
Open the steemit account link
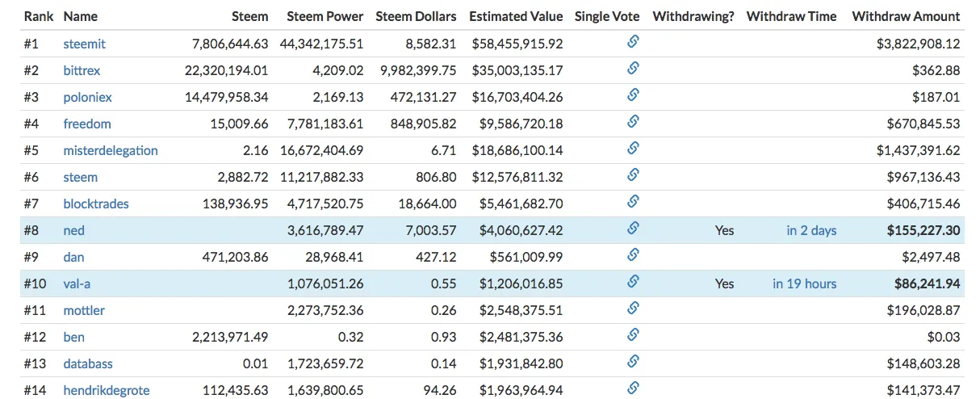pyautogui.click(x=84, y=44)
